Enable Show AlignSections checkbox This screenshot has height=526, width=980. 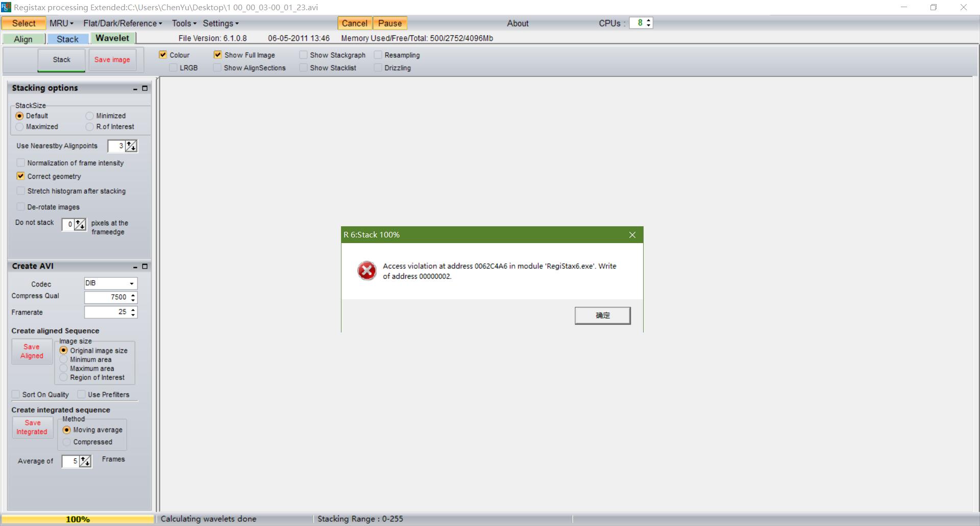point(217,67)
